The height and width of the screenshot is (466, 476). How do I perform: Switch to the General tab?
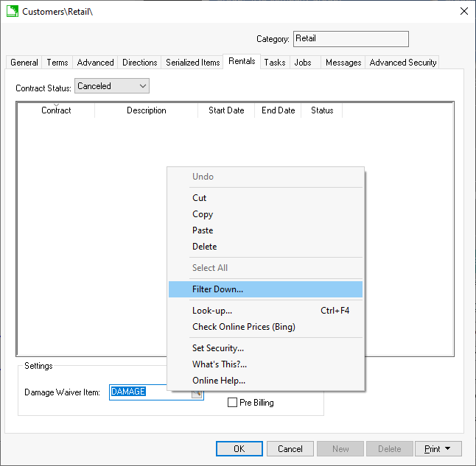(x=24, y=63)
